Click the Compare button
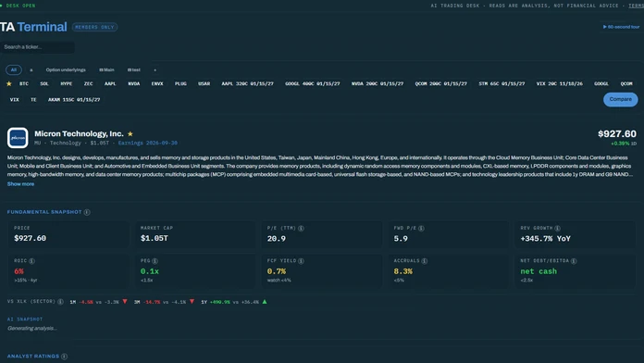Image resolution: width=644 pixels, height=363 pixels. (x=620, y=99)
